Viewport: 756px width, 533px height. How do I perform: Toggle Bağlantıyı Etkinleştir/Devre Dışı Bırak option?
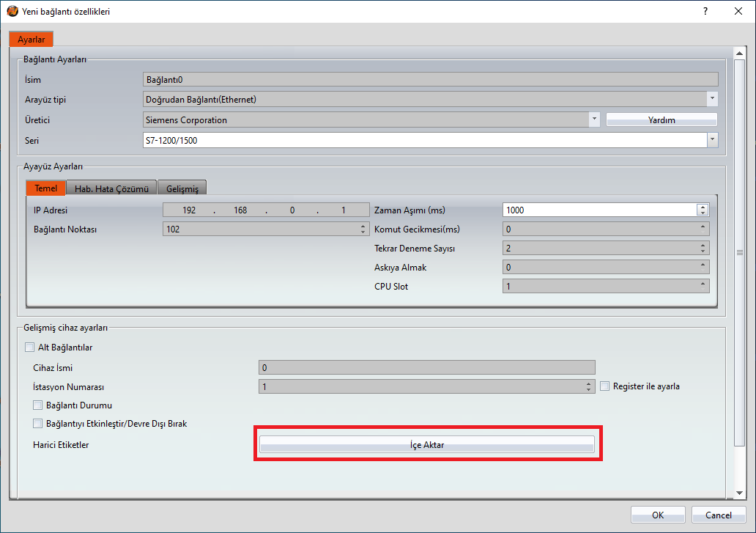(37, 423)
